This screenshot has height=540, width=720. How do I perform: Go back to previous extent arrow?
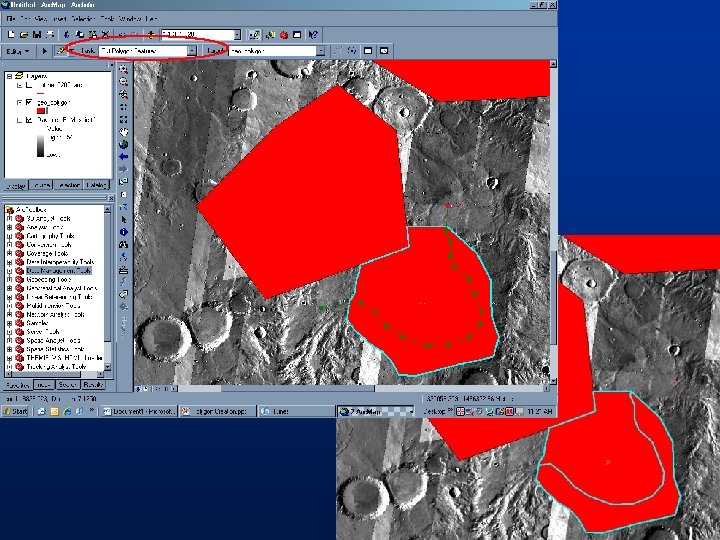124,157
